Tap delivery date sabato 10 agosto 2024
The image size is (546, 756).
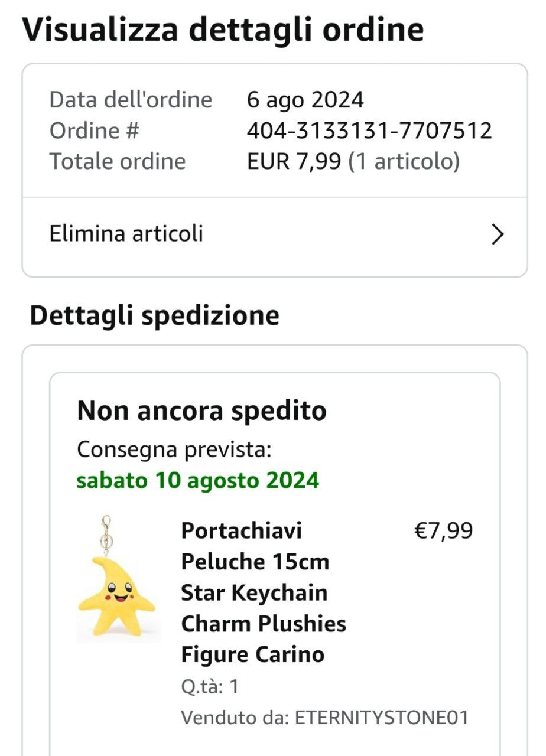[198, 481]
